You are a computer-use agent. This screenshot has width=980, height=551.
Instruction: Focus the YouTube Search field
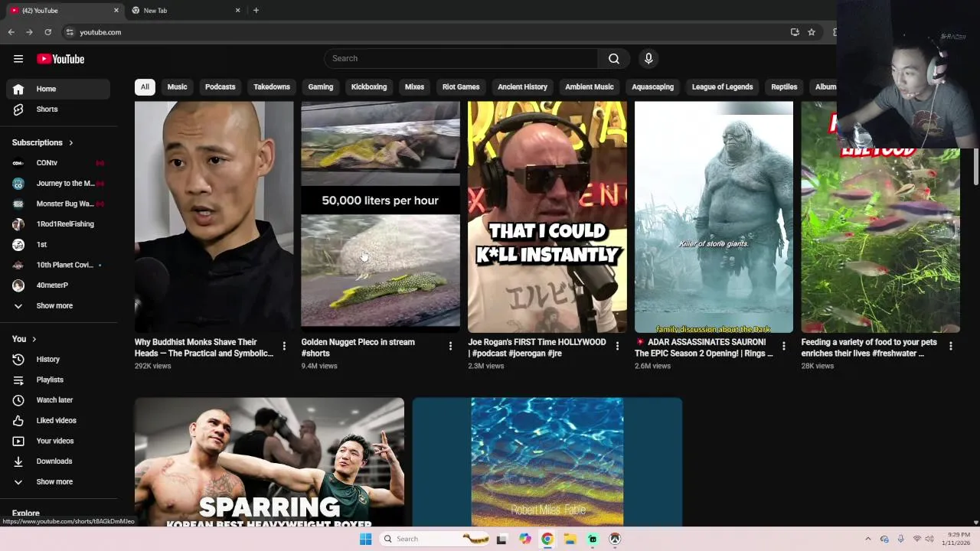tap(462, 58)
